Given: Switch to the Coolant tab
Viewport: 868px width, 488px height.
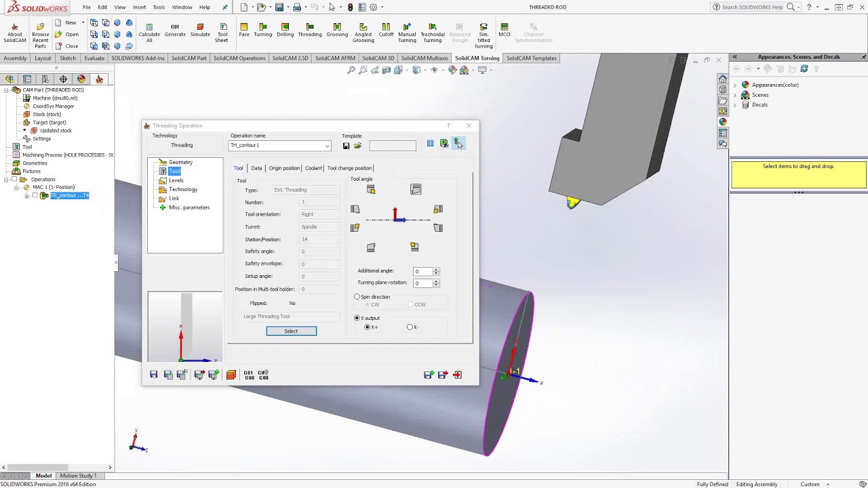Looking at the screenshot, I should [x=313, y=168].
